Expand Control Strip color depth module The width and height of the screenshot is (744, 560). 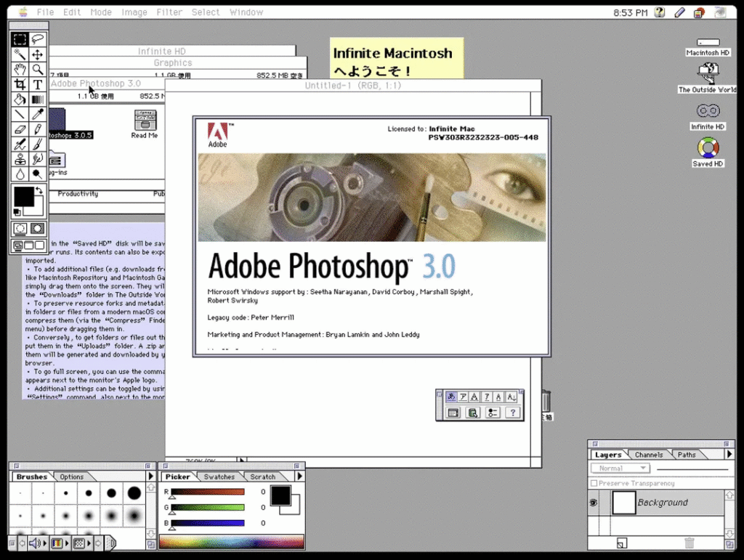click(x=60, y=543)
